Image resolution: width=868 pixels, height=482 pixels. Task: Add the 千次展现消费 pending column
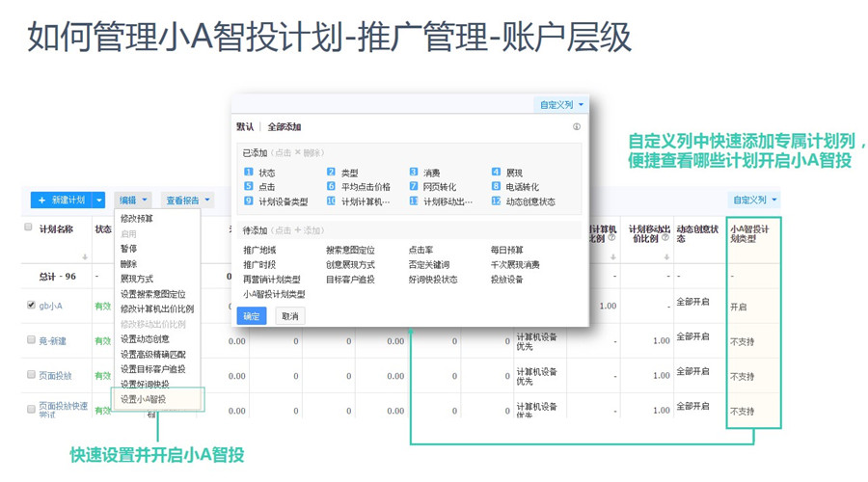coord(515,264)
